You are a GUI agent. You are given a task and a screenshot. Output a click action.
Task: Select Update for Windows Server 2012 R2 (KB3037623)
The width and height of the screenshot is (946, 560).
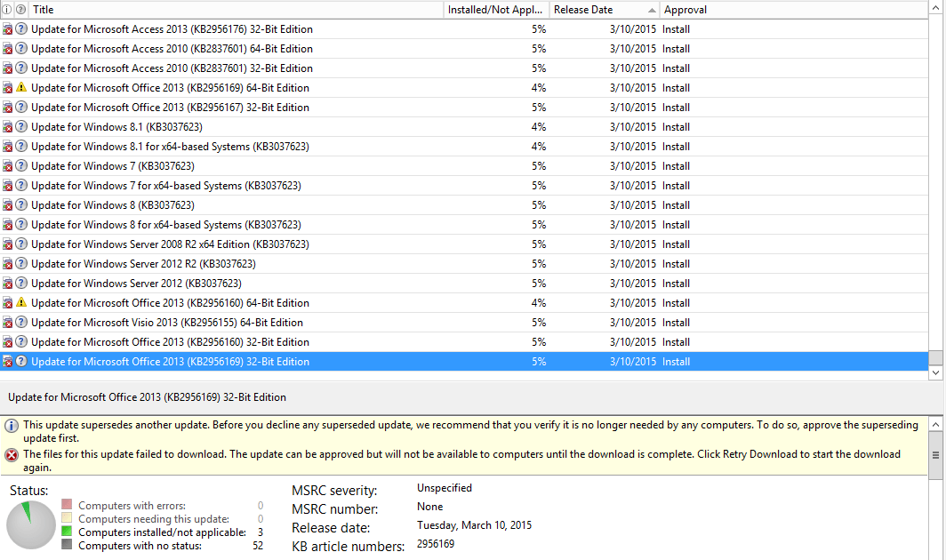(x=144, y=264)
